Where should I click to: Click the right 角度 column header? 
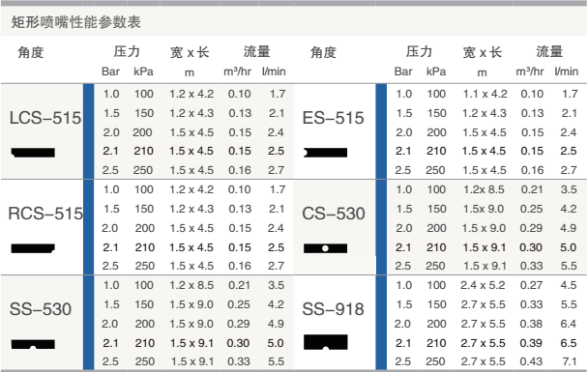point(323,52)
